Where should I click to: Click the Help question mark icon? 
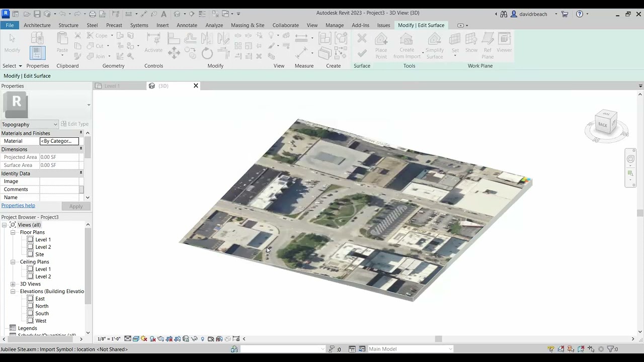click(580, 14)
